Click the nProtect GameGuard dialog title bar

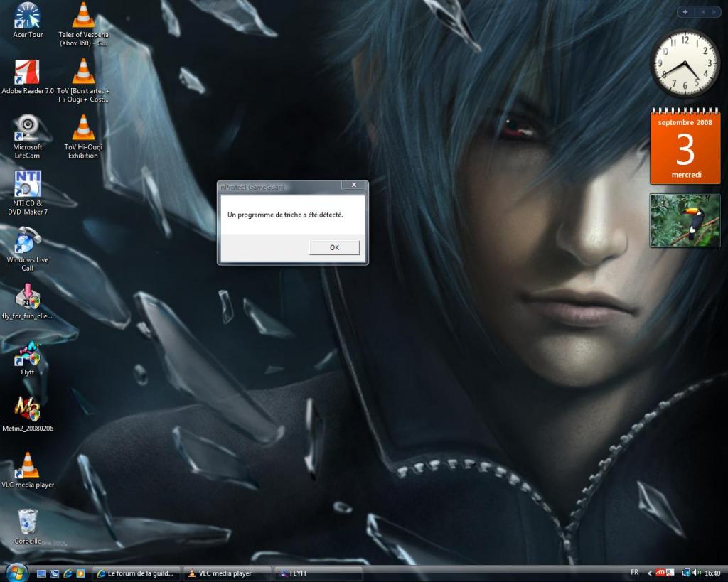pyautogui.click(x=280, y=187)
